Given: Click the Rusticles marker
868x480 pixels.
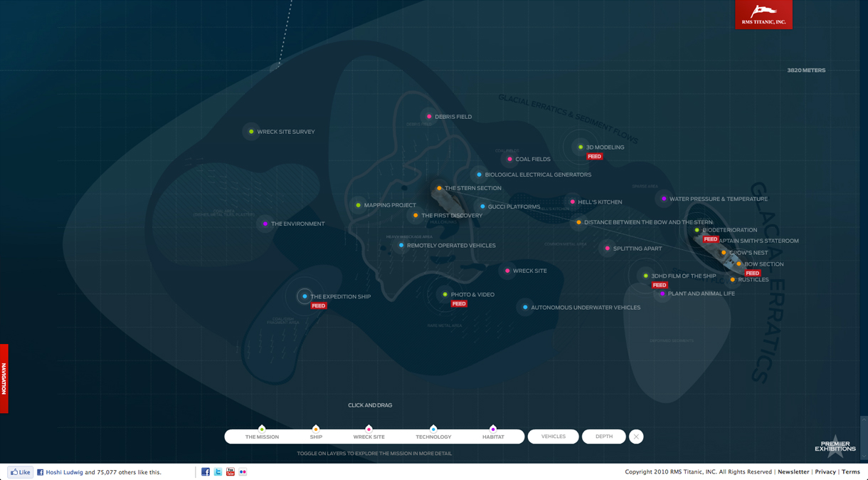Looking at the screenshot, I should click(x=733, y=280).
